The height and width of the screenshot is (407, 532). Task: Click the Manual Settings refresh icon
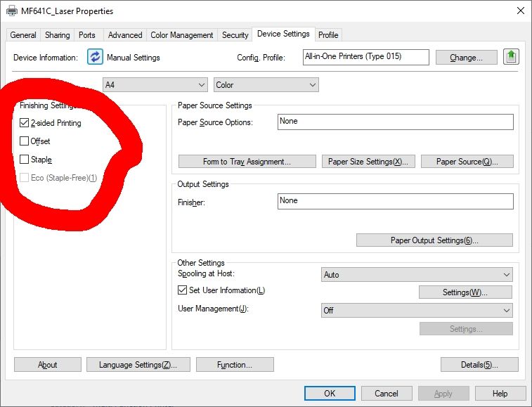click(x=95, y=57)
